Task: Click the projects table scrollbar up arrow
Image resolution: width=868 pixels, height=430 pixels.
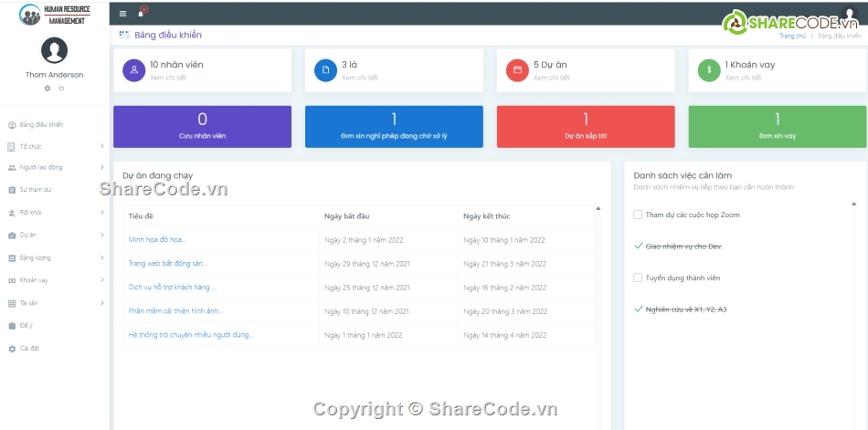Action: (x=598, y=209)
